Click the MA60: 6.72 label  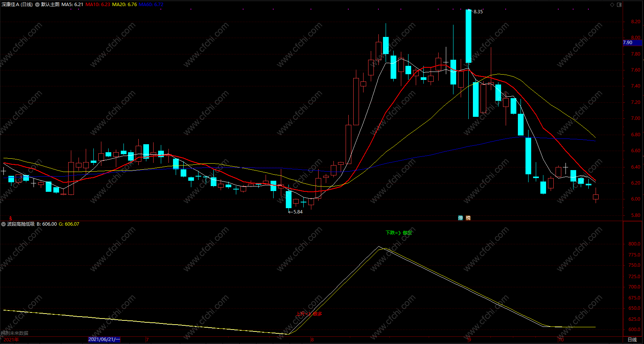pyautogui.click(x=151, y=5)
